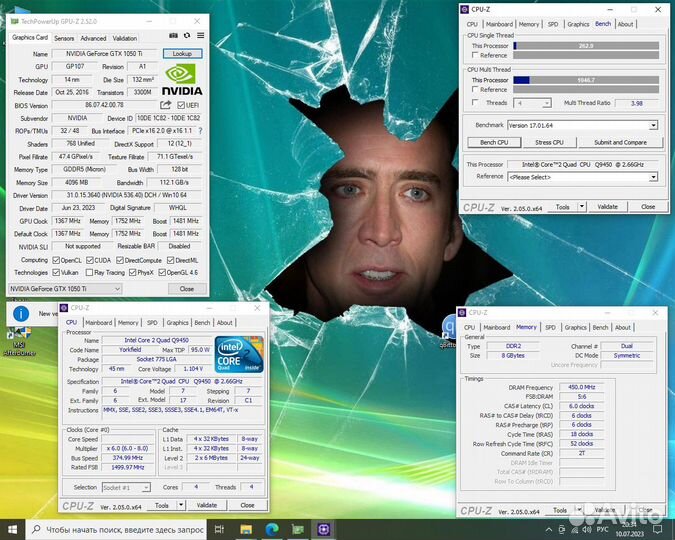This screenshot has height=540, width=675.
Task: Click the Single Thread This Processor bar
Action: 586,46
